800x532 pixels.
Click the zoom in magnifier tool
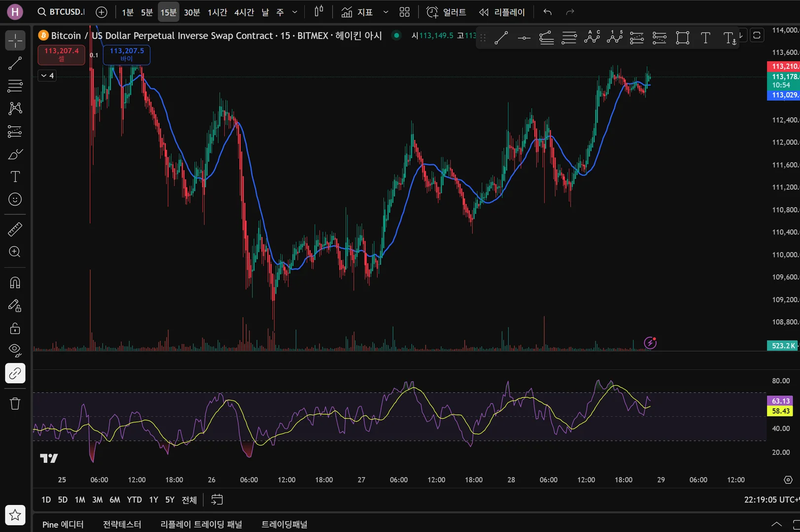click(x=15, y=252)
